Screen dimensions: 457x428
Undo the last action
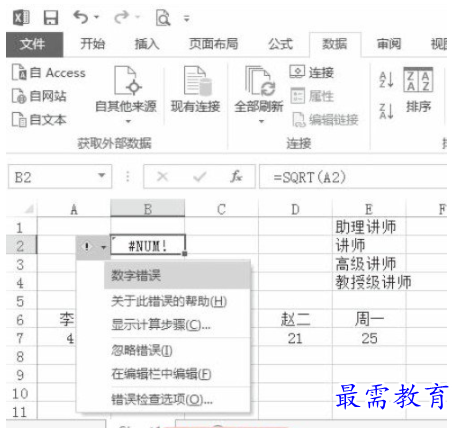[x=81, y=17]
